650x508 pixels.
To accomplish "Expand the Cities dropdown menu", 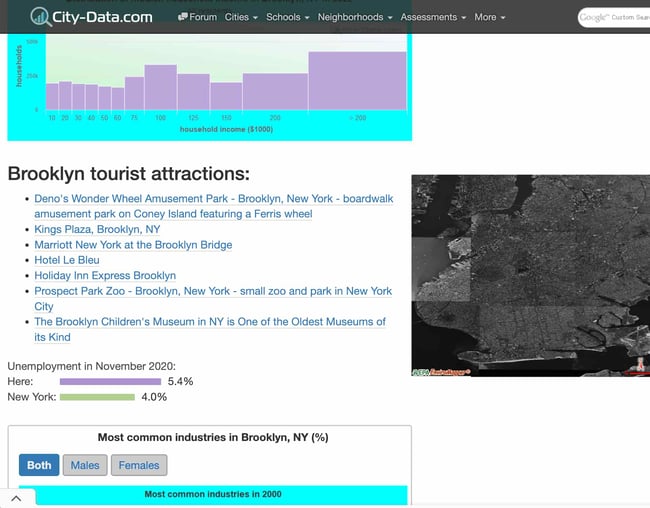I will point(241,17).
